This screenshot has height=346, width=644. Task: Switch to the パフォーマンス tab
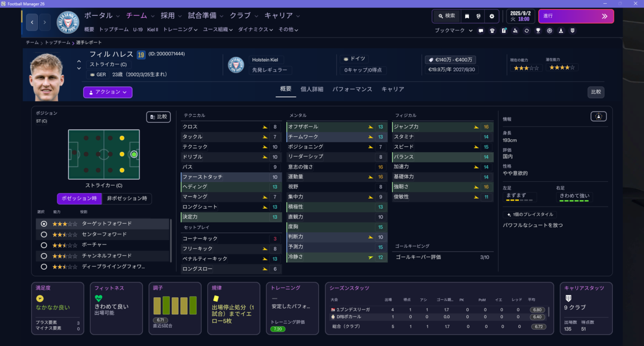(x=352, y=89)
